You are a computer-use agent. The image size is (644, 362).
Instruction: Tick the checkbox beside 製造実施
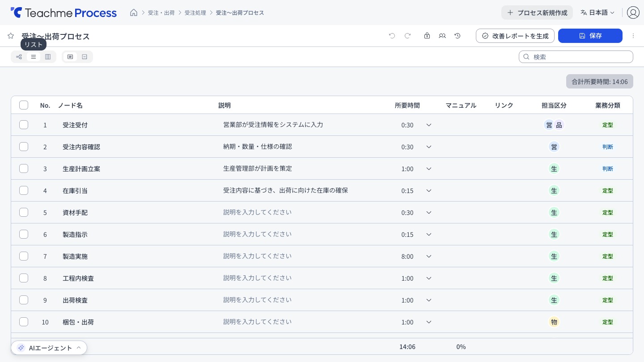coord(24,256)
